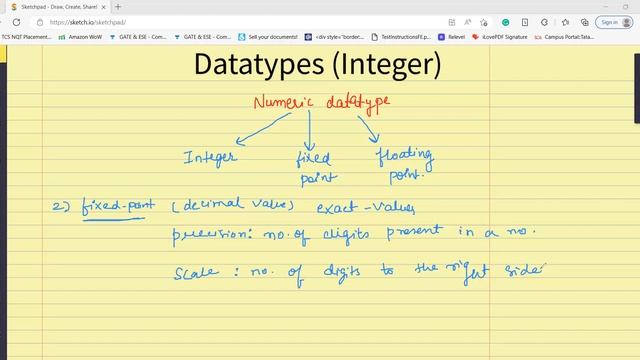Image resolution: width=640 pixels, height=360 pixels.
Task: Click the sketch.io address bar URL
Action: click(x=88, y=22)
